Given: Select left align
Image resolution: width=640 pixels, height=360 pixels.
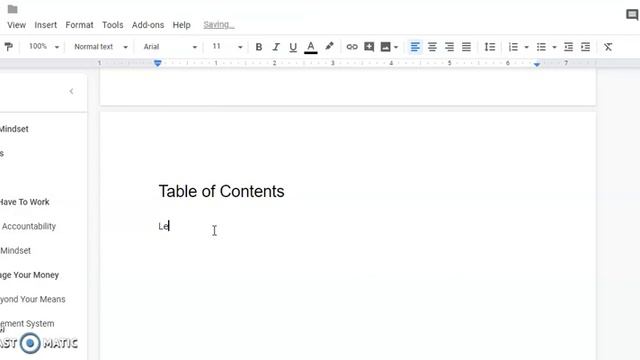Looking at the screenshot, I should (x=415, y=47).
